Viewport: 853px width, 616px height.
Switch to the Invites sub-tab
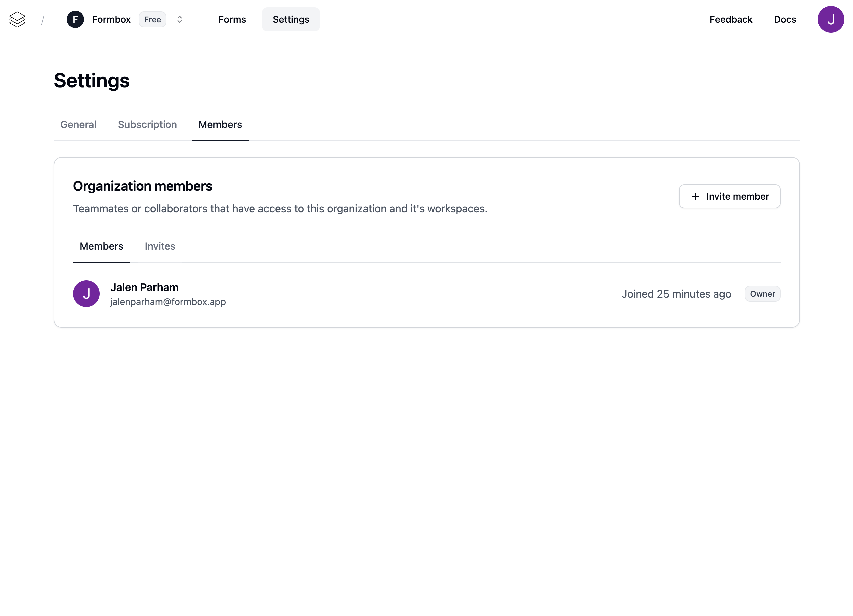click(x=160, y=246)
